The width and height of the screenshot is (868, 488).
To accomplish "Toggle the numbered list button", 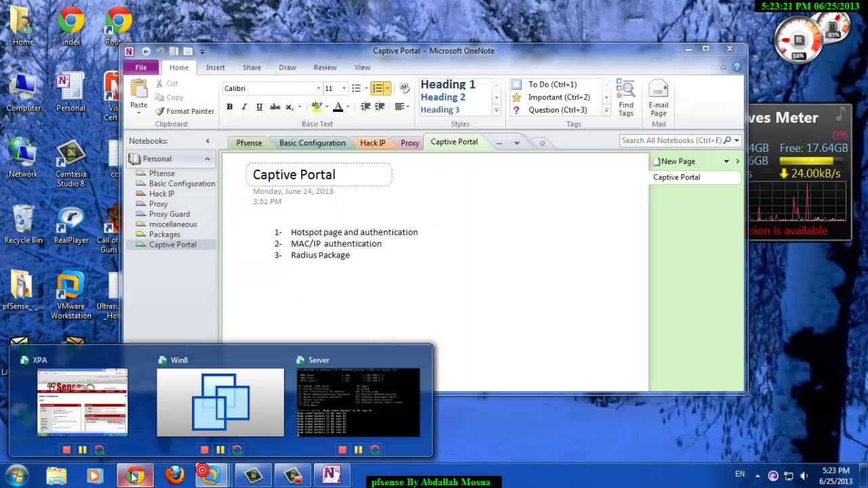I will 377,88.
